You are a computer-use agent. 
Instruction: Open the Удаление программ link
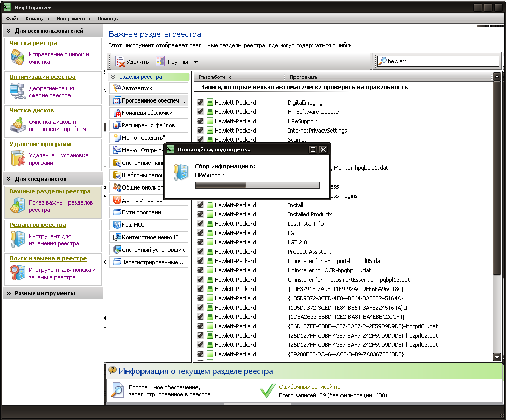tap(40, 144)
